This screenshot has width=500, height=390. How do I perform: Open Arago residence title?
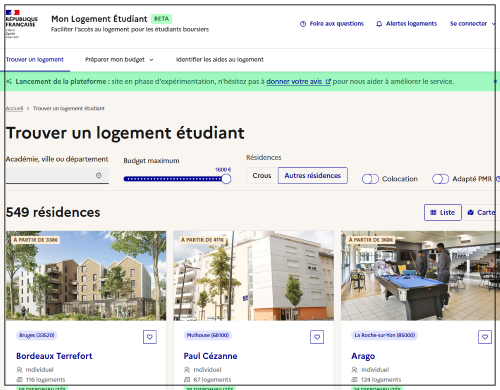click(363, 356)
